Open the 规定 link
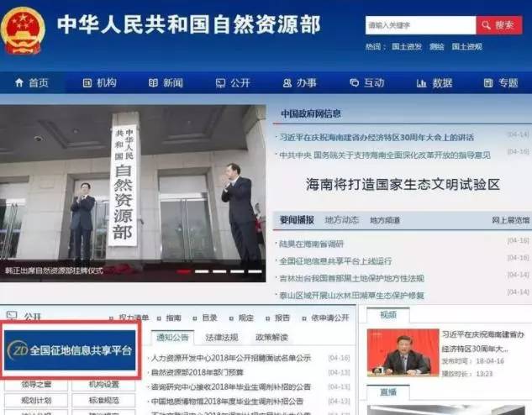 pos(246,318)
